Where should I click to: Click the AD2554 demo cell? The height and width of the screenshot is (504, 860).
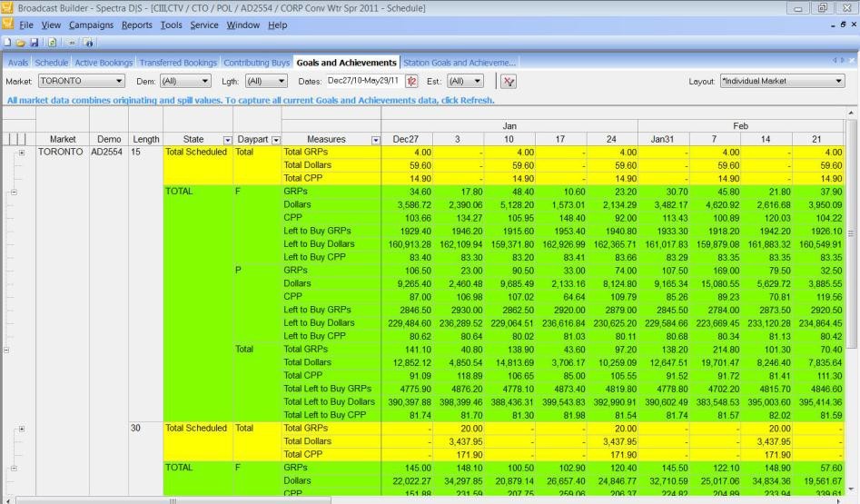pos(107,153)
